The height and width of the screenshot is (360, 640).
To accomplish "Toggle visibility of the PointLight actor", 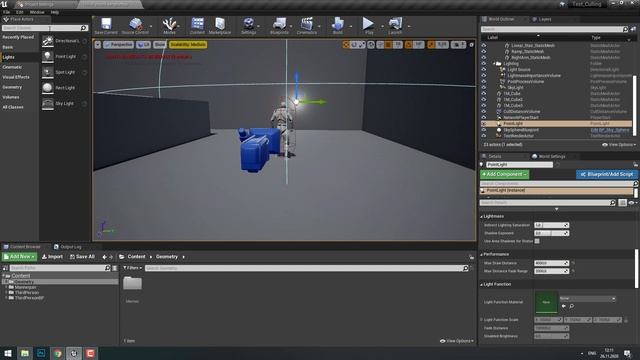I will (484, 123).
